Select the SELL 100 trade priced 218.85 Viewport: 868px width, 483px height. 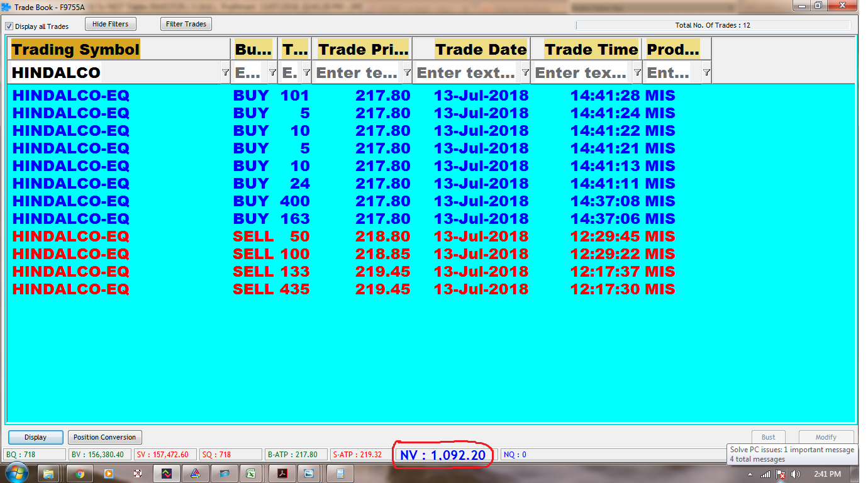(343, 254)
